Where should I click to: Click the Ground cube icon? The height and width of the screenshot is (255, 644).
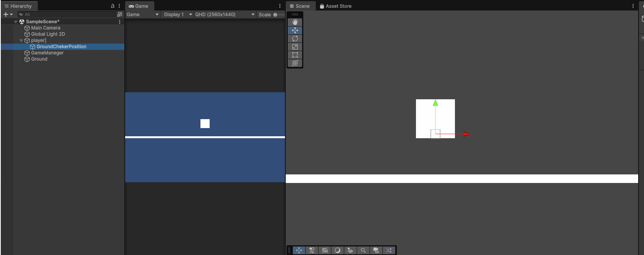tap(27, 59)
